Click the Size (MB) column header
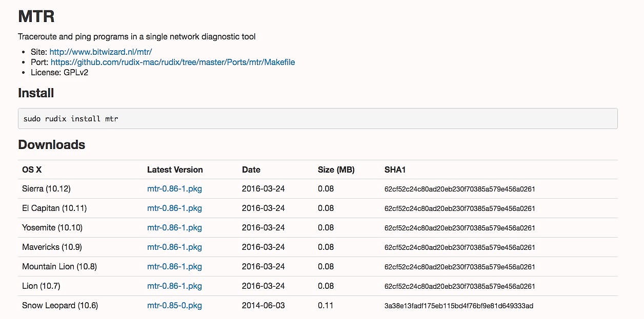This screenshot has height=319, width=644. 336,169
